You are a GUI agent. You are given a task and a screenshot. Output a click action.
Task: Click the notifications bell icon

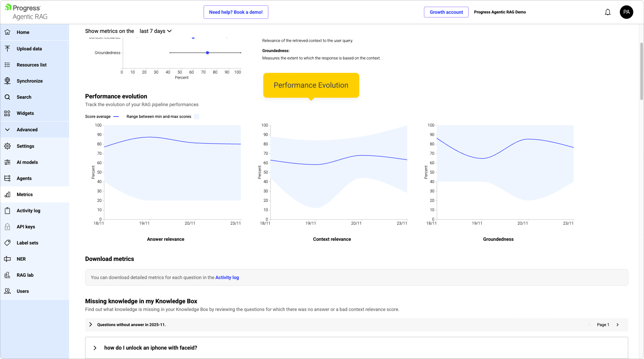pos(607,12)
